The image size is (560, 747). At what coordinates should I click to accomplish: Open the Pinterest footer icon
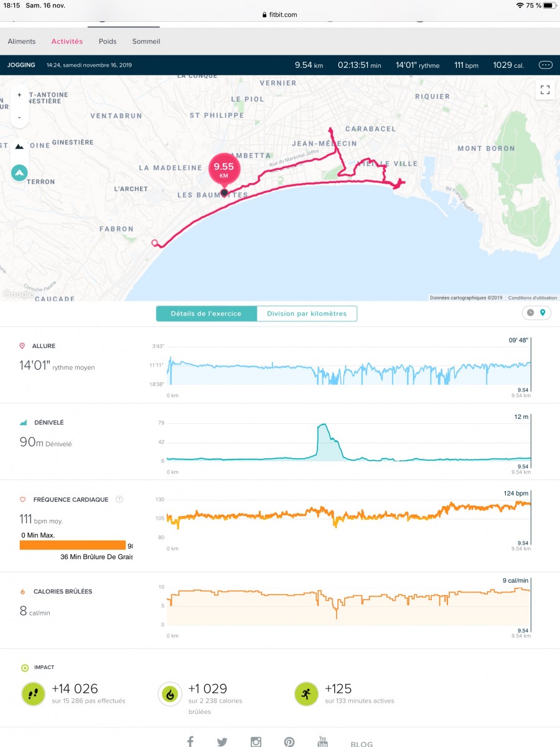(x=289, y=741)
